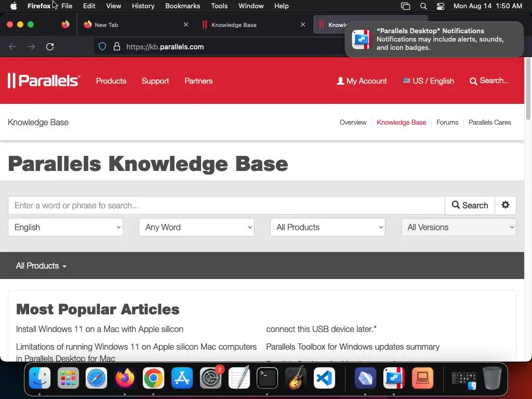Click the Search button
This screenshot has height=399, width=532.
tap(470, 205)
